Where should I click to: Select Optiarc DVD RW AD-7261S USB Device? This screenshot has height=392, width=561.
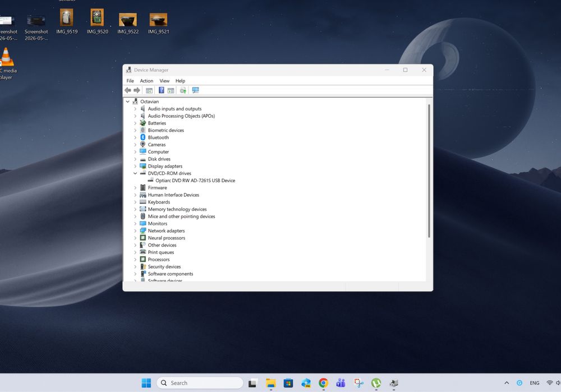(195, 181)
